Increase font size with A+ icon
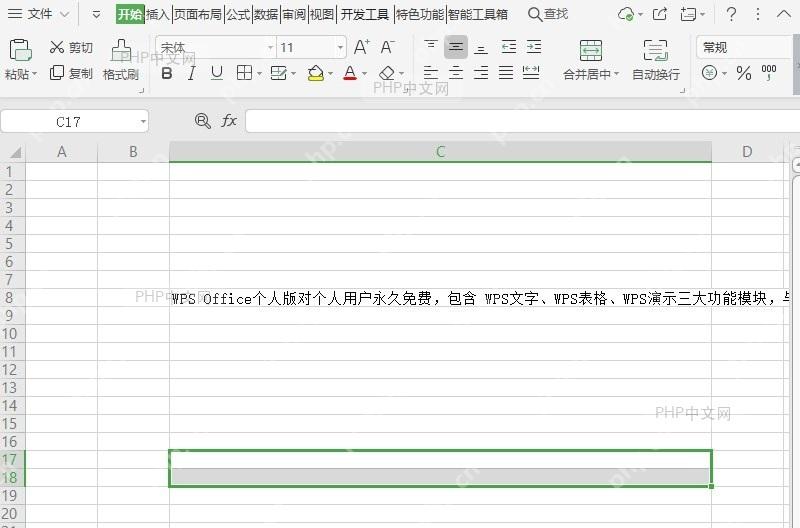 click(x=361, y=47)
